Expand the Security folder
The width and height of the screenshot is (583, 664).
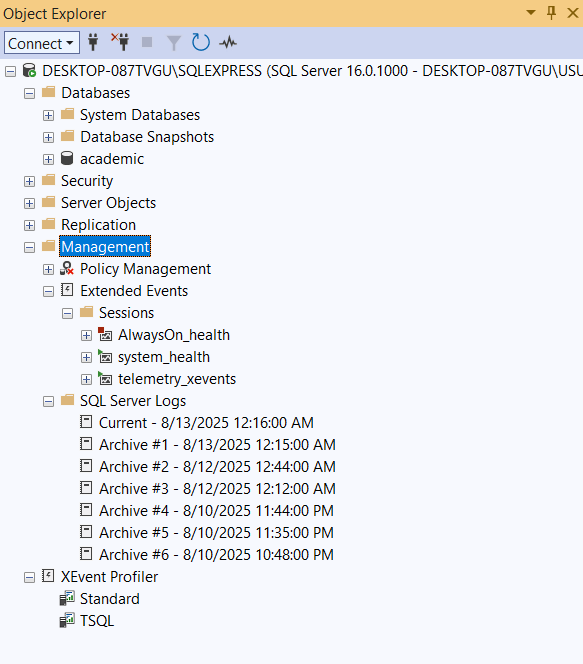pos(29,181)
